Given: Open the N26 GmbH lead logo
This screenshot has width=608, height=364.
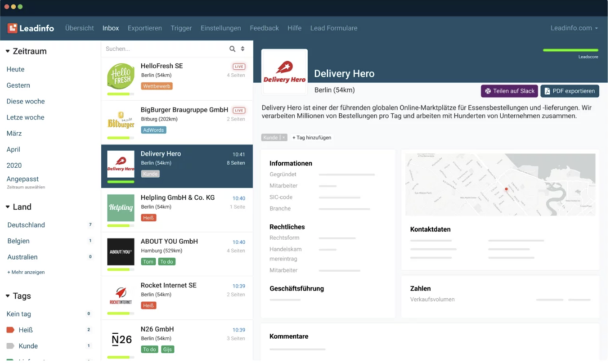Looking at the screenshot, I should (x=121, y=339).
